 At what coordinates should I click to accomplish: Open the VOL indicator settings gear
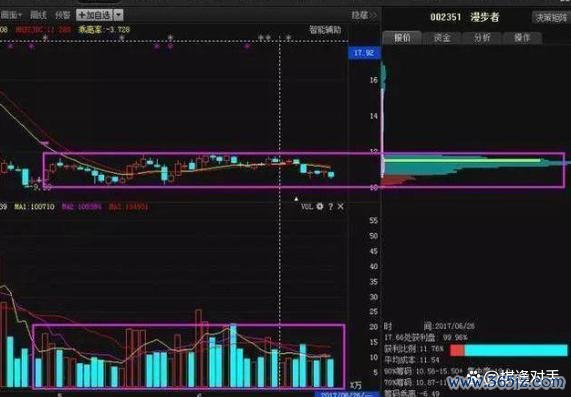320,207
